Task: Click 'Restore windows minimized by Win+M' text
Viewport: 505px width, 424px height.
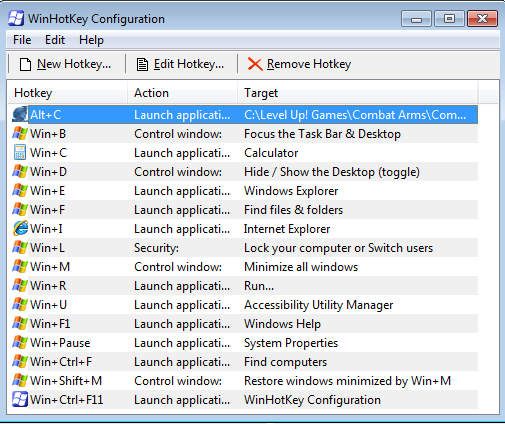Action: point(347,381)
